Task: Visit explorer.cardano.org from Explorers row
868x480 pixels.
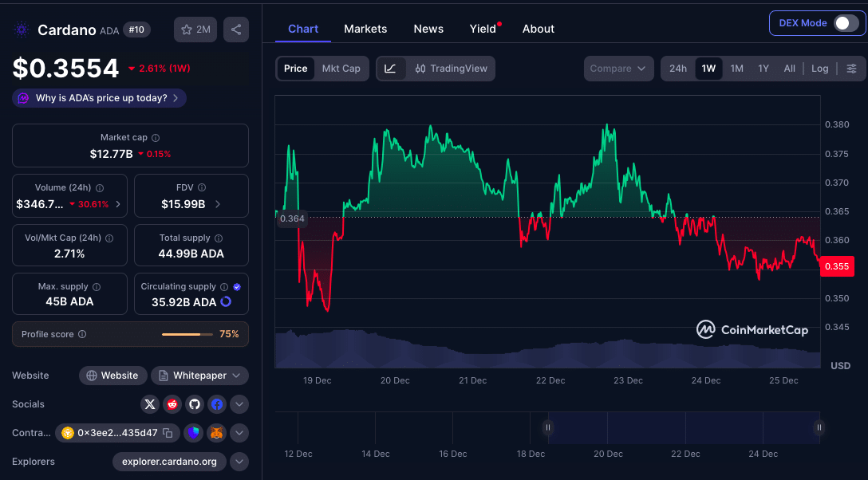Action: pos(169,461)
